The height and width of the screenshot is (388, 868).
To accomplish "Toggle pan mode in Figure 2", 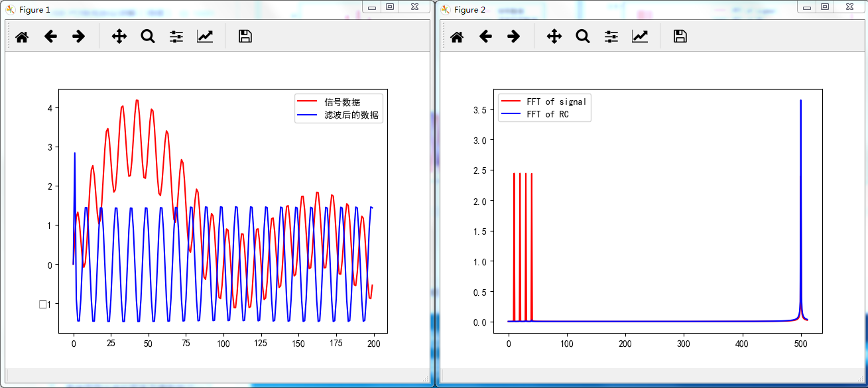I will click(554, 36).
